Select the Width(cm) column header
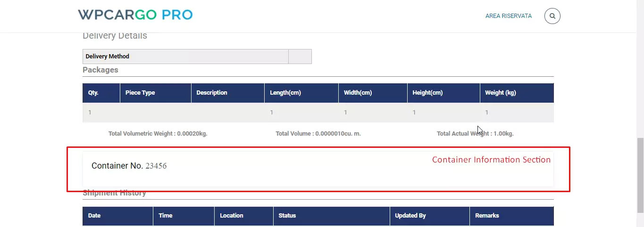 click(358, 93)
